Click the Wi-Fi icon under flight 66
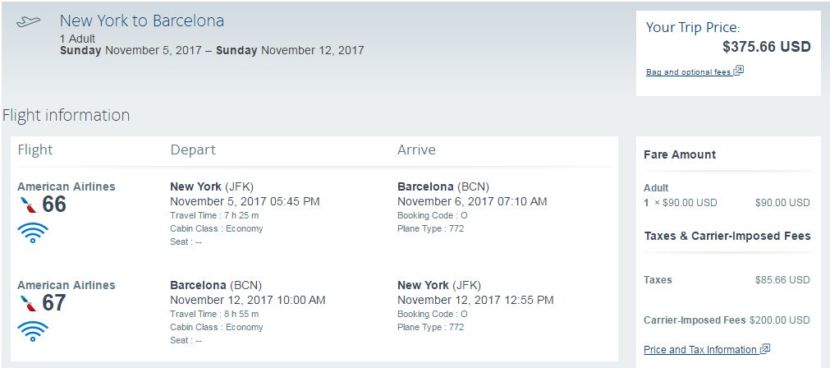Viewport: 830px width, 368px height. coord(33,232)
